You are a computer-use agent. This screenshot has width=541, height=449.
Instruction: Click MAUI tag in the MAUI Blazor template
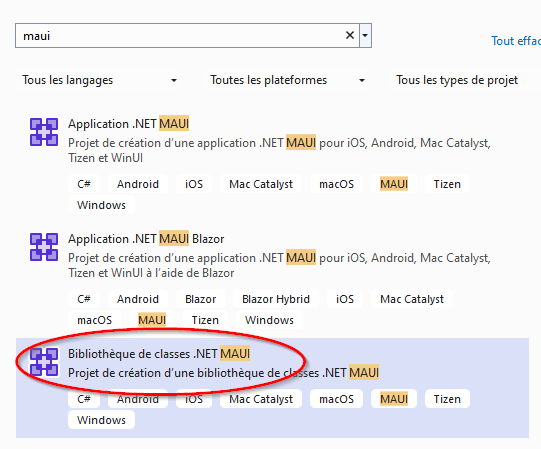point(152,320)
